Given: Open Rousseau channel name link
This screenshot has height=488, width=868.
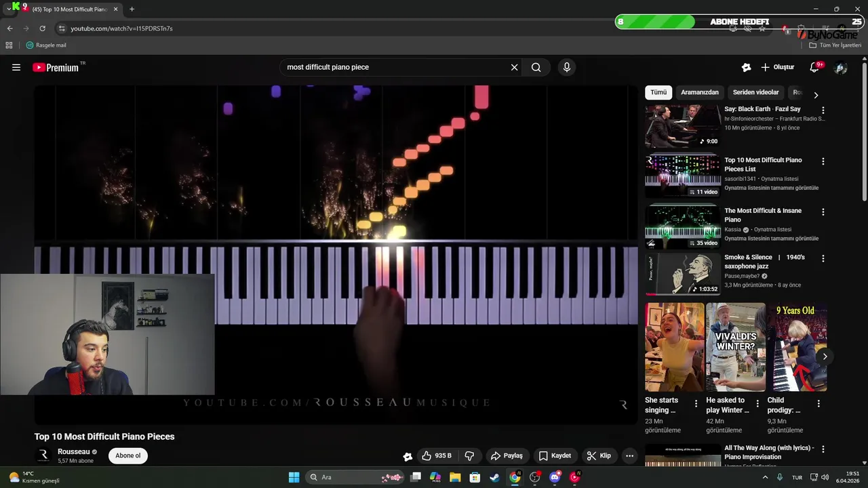Looking at the screenshot, I should click(x=73, y=451).
